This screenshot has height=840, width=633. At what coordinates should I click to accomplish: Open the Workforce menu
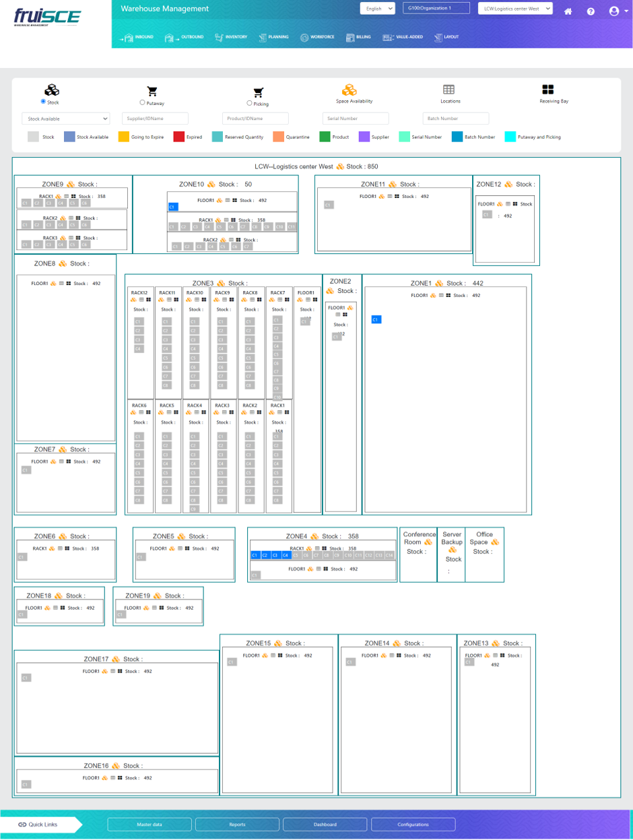317,37
